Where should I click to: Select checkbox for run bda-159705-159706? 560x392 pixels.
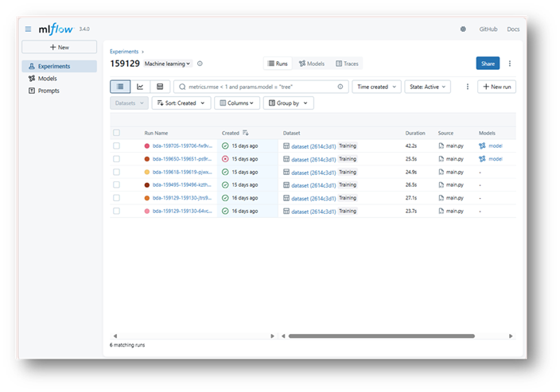(x=116, y=146)
